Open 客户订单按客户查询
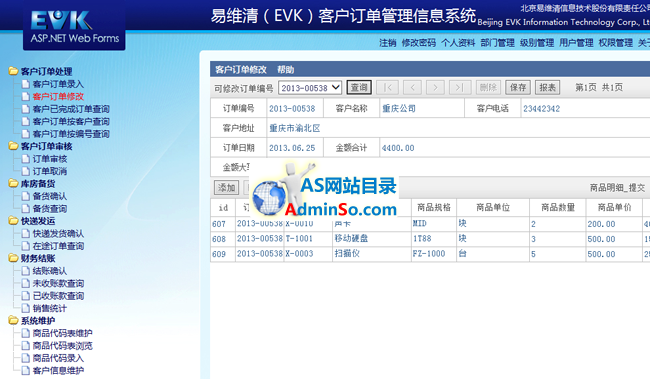 [71, 121]
